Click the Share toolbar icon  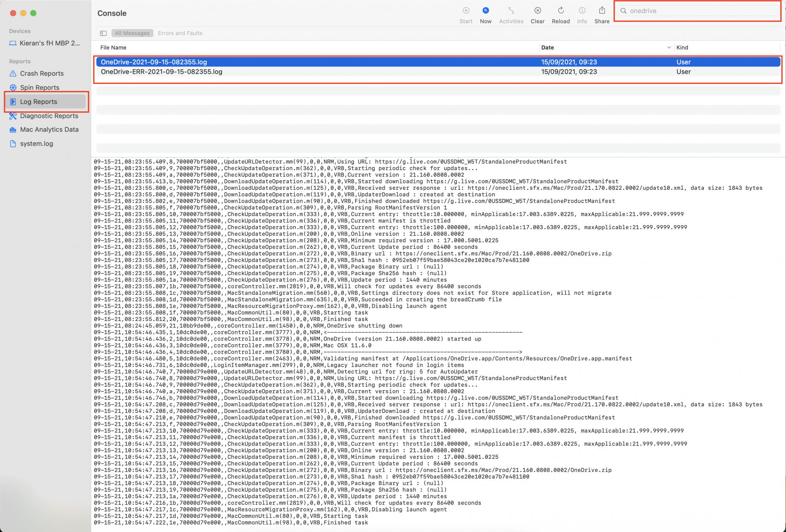click(x=602, y=11)
